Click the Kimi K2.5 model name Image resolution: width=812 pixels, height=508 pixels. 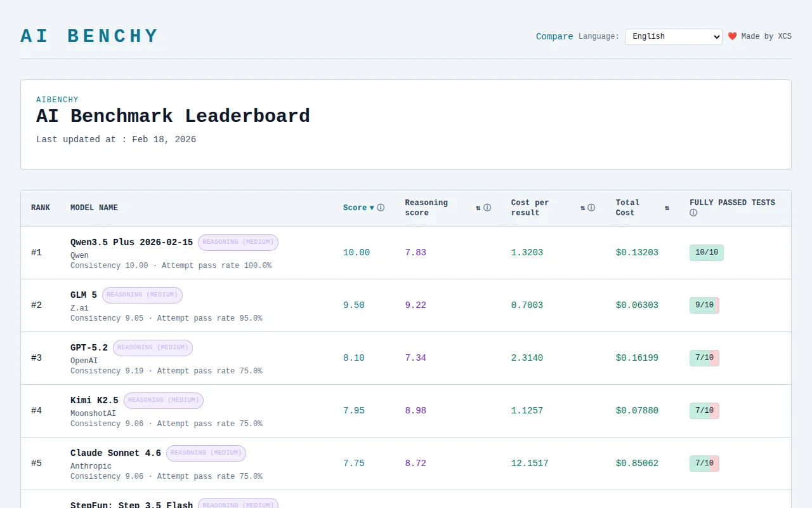pos(95,400)
